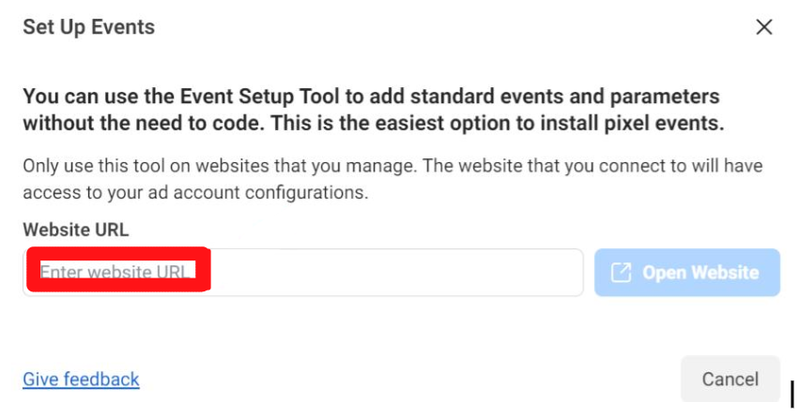Click the bold Event Setup Tool heading

pos(371,111)
